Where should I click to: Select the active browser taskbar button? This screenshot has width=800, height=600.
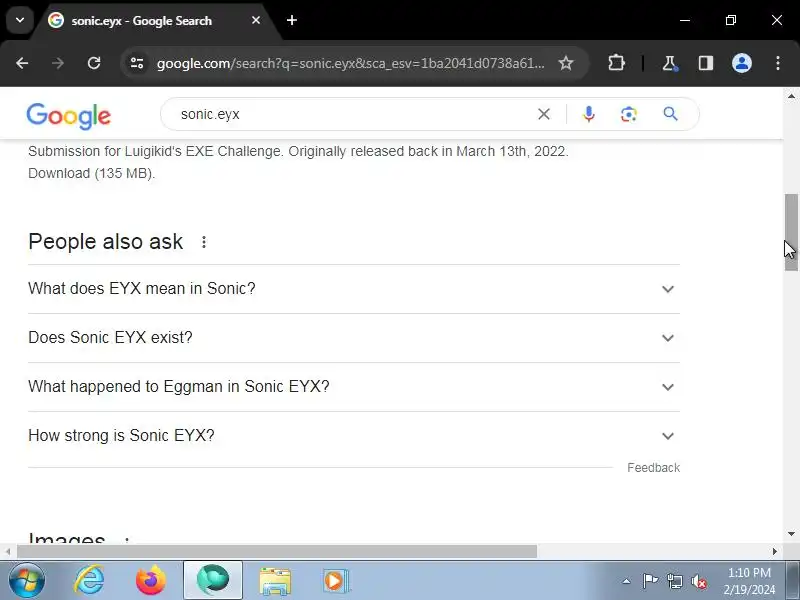[x=213, y=581]
